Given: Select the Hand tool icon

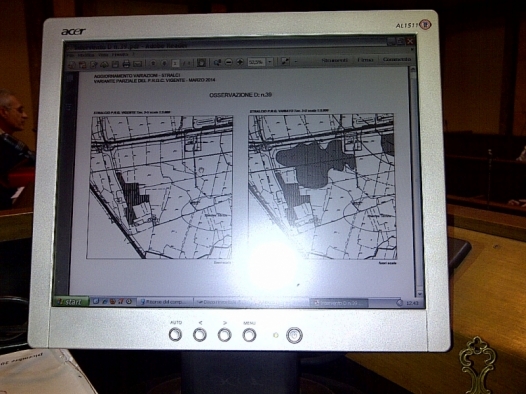Looking at the screenshot, I should (201, 62).
